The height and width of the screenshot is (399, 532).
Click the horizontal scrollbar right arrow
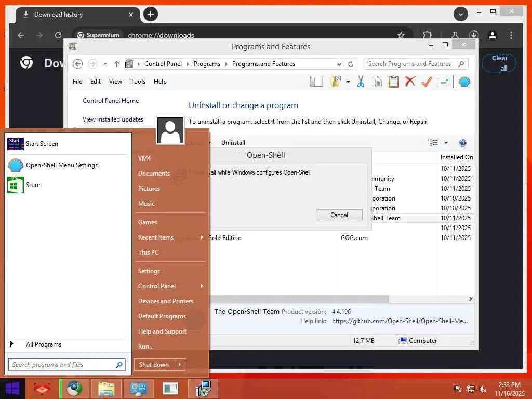tap(470, 299)
